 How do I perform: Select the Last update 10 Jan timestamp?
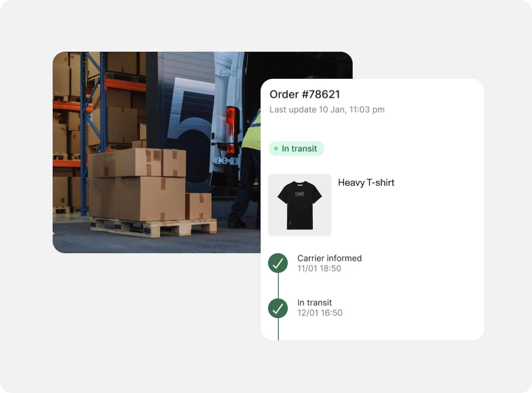(x=327, y=109)
